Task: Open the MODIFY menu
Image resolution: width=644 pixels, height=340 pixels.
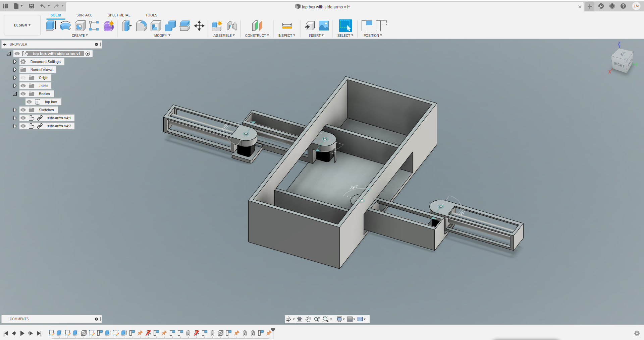Action: pos(162,36)
